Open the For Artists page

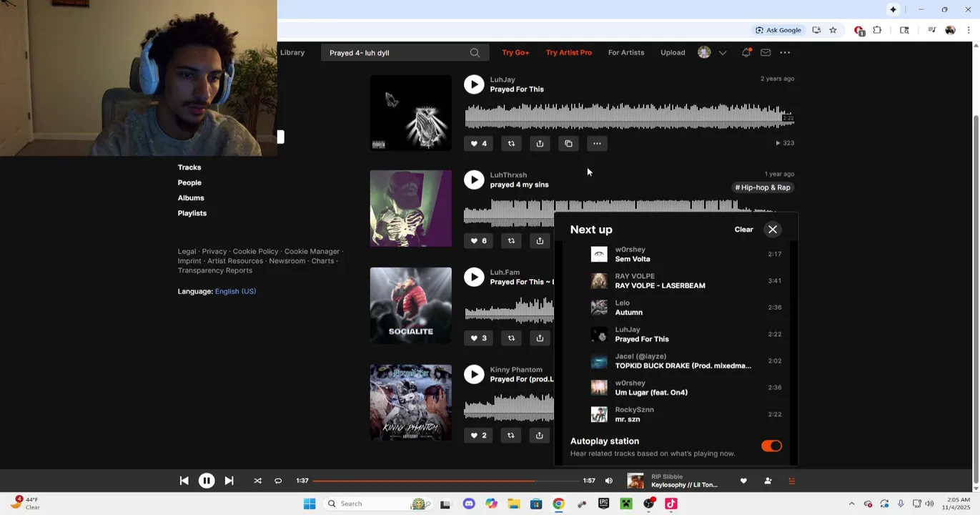626,52
